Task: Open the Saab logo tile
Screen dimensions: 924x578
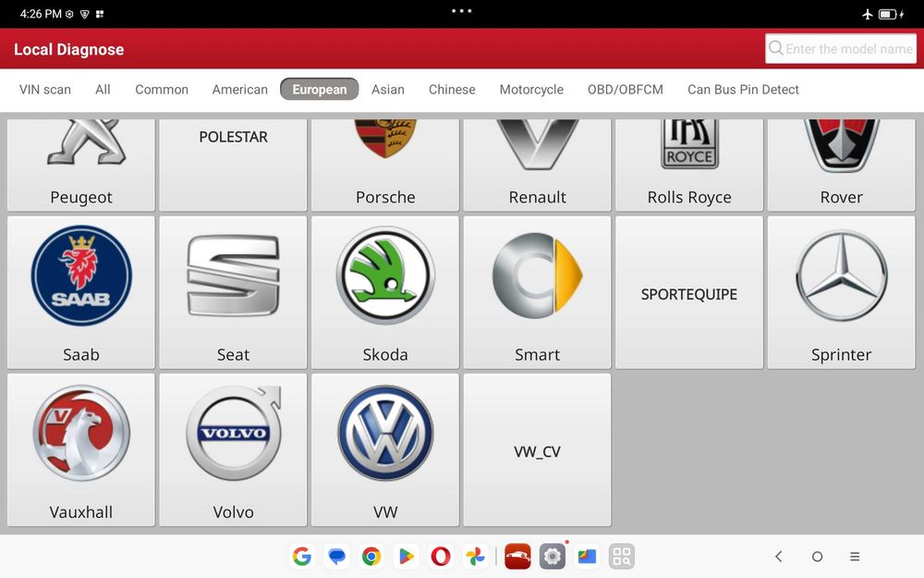Action: pyautogui.click(x=81, y=292)
